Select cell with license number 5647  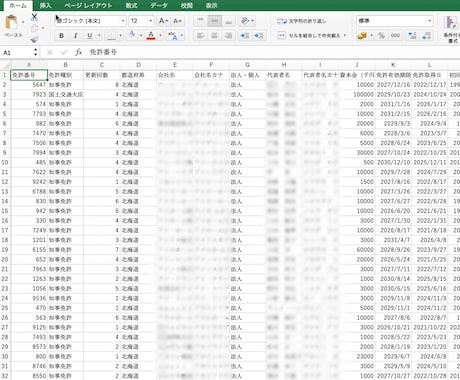(x=29, y=85)
